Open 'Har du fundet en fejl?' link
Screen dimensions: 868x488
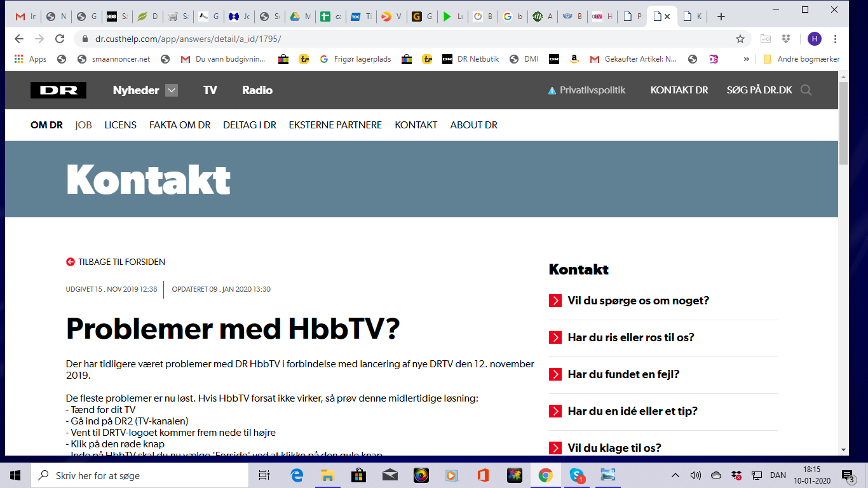[623, 374]
